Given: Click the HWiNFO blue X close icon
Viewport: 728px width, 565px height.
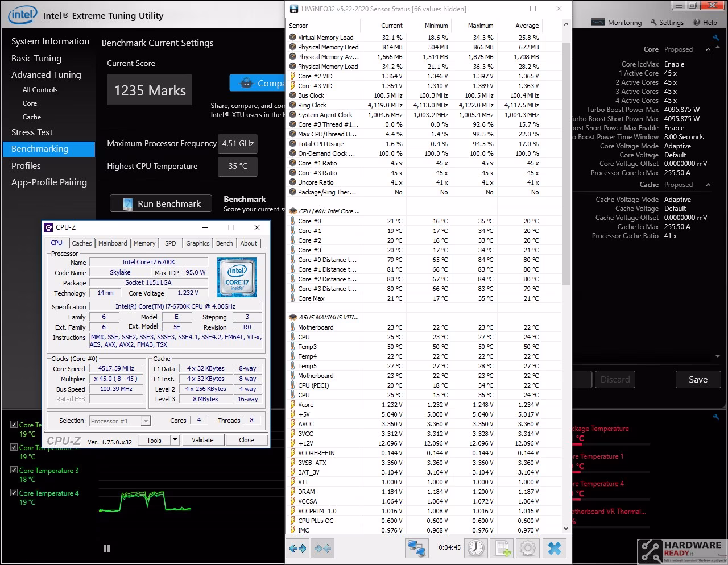Looking at the screenshot, I should [x=555, y=548].
